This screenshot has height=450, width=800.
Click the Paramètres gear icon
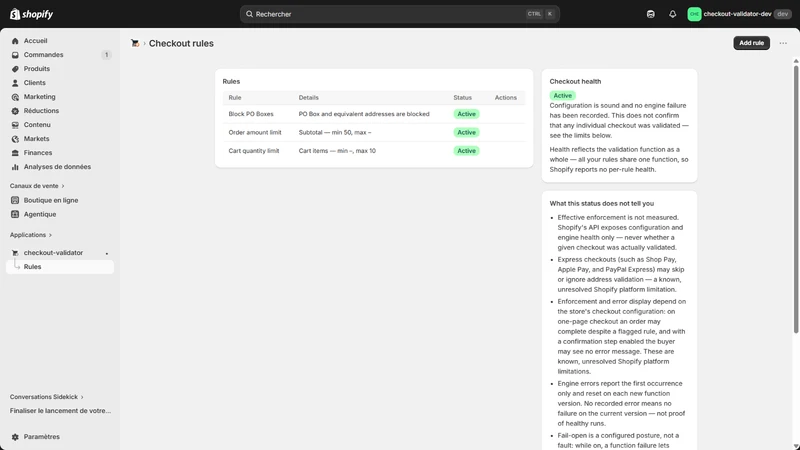(x=15, y=437)
